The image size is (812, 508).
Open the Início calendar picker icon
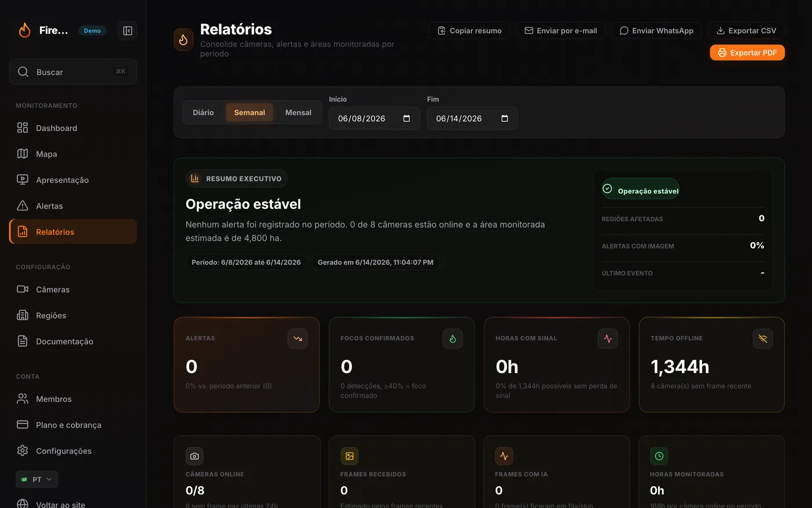coord(407,118)
